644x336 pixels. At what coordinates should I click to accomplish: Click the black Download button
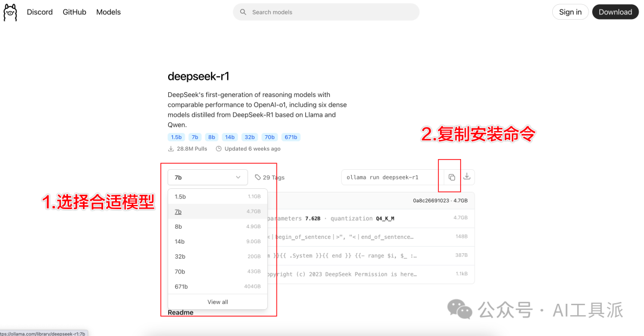pos(615,12)
